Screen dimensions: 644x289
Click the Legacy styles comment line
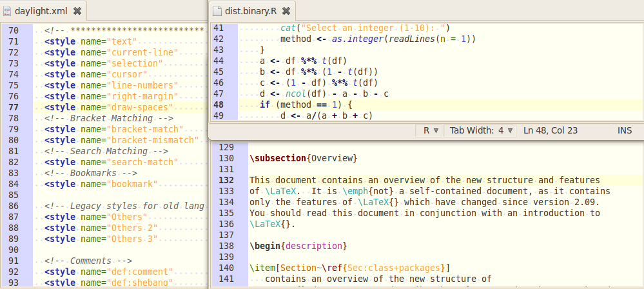pyautogui.click(x=124, y=206)
